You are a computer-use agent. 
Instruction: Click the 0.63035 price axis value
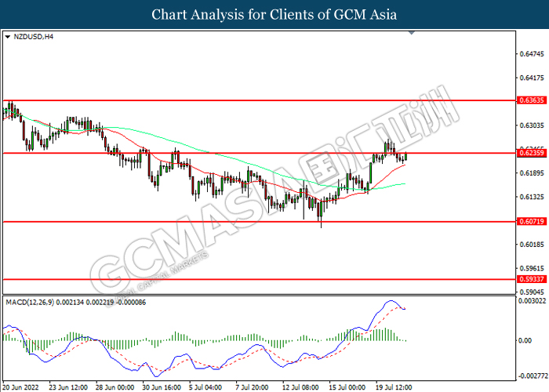tap(532, 125)
